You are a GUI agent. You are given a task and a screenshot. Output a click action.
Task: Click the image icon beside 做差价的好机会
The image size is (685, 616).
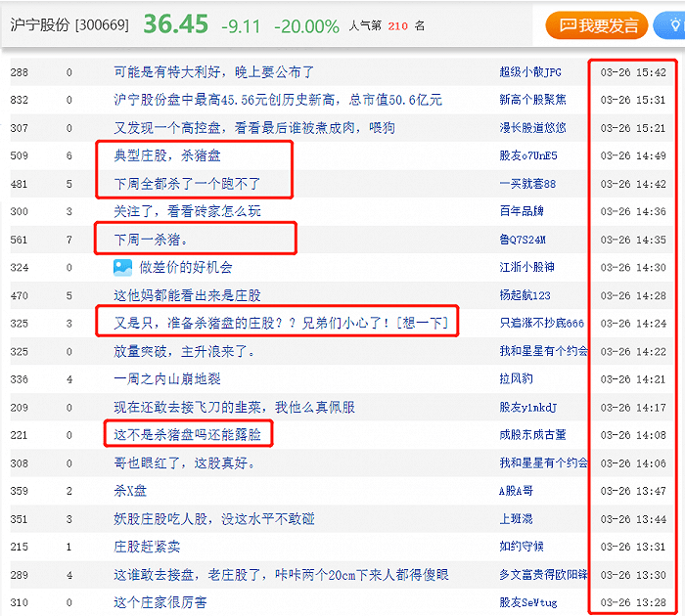point(122,267)
